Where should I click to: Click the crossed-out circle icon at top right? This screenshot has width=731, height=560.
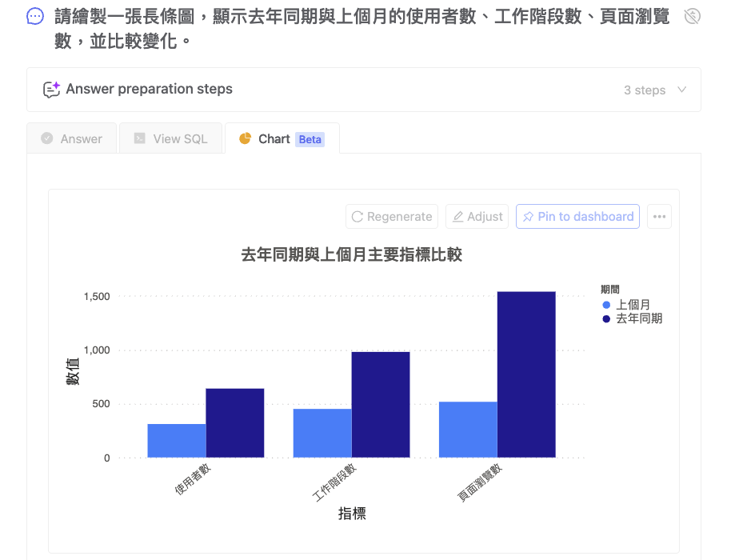[693, 16]
